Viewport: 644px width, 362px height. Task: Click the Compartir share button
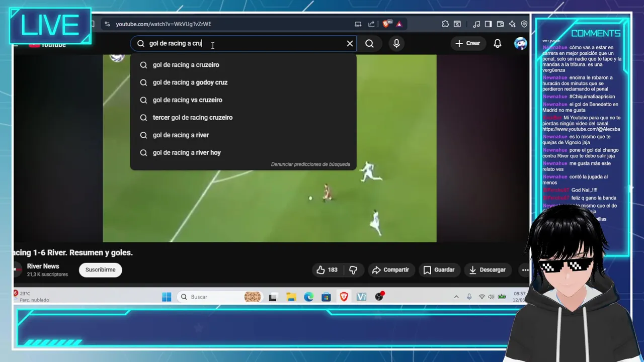pyautogui.click(x=390, y=270)
